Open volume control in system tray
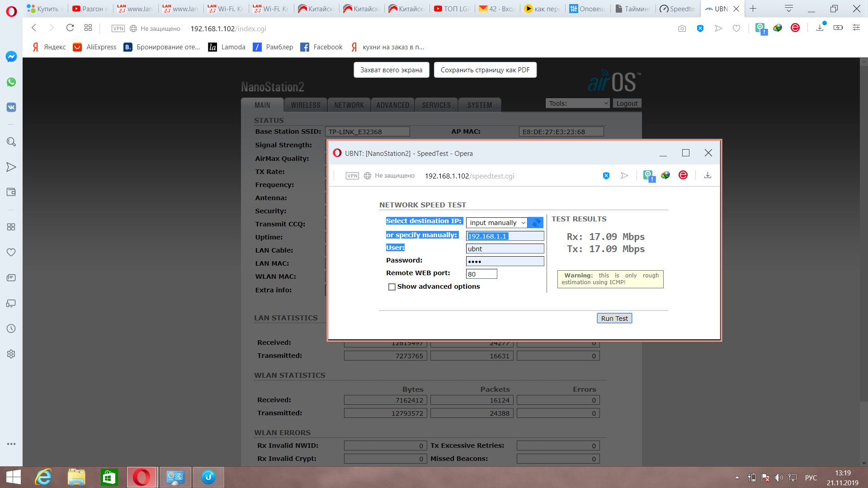This screenshot has height=488, width=868. click(778, 478)
